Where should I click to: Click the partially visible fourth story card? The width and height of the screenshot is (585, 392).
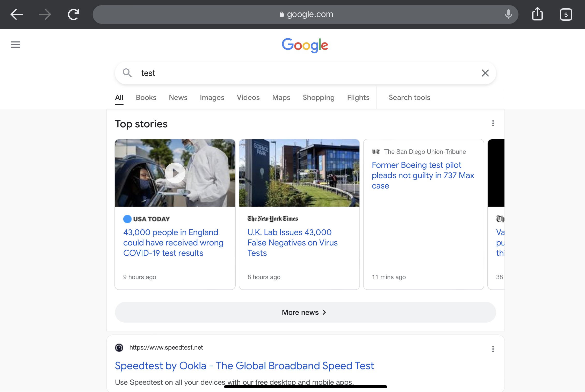[496, 214]
